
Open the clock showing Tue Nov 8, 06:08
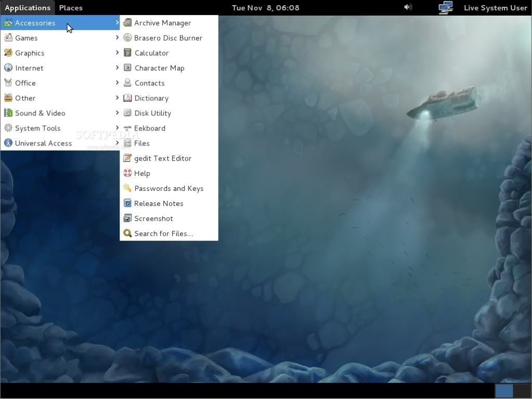(266, 8)
